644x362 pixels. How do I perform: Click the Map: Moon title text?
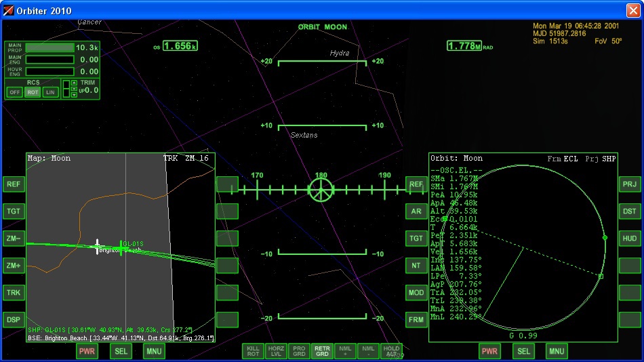pyautogui.click(x=49, y=158)
